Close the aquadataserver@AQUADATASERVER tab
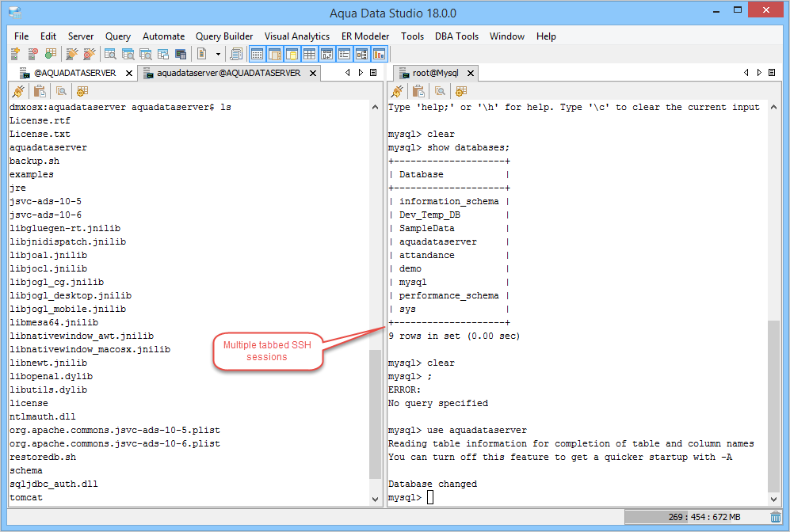The height and width of the screenshot is (532, 790). 313,74
